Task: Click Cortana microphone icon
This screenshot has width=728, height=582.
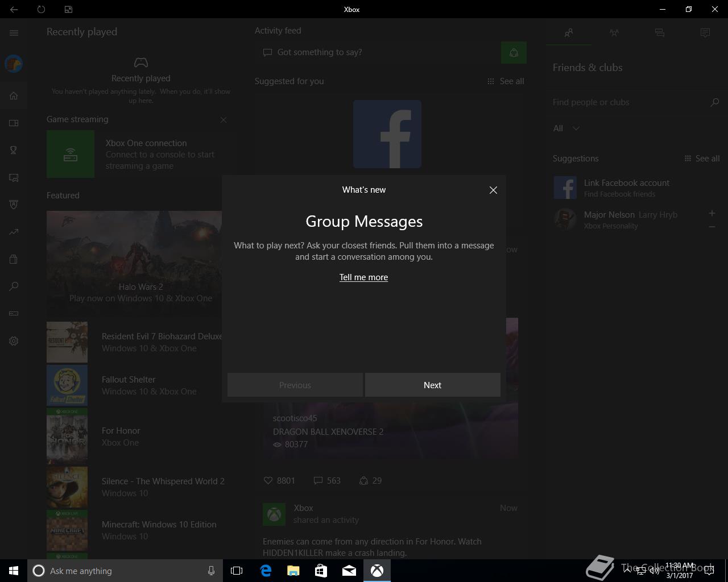Action: 211,571
